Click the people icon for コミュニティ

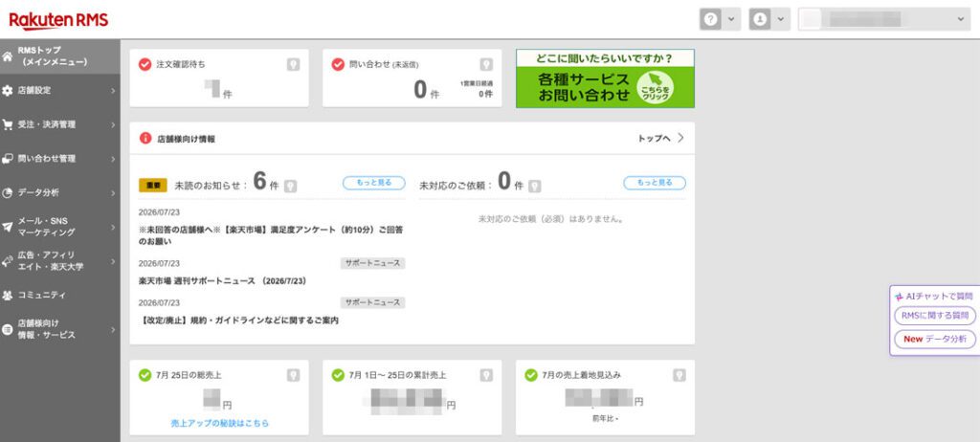pyautogui.click(x=8, y=295)
